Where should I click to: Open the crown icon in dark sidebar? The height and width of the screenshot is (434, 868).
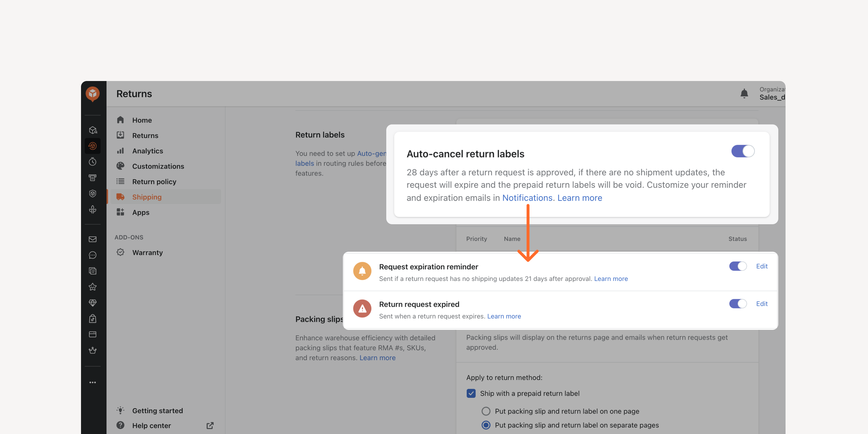93,350
